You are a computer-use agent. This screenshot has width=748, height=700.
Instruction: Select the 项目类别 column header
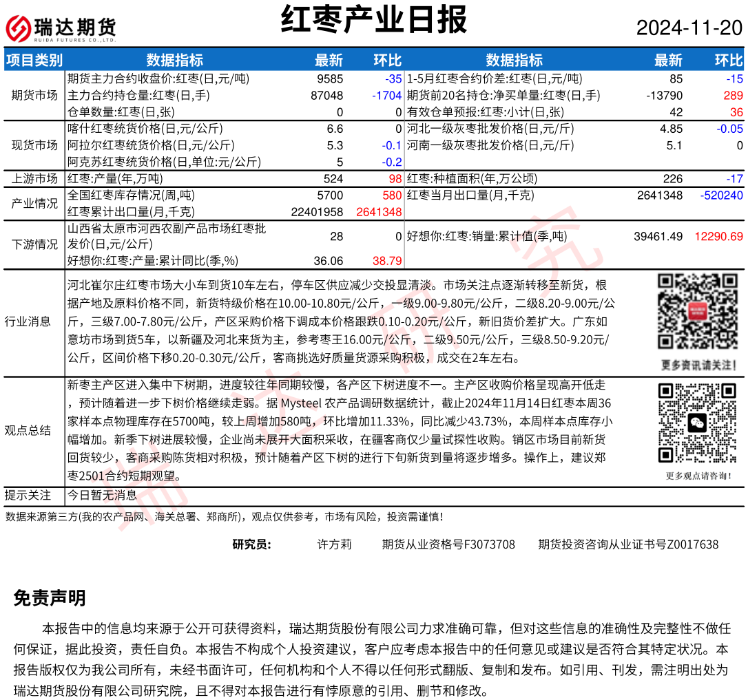pos(34,61)
